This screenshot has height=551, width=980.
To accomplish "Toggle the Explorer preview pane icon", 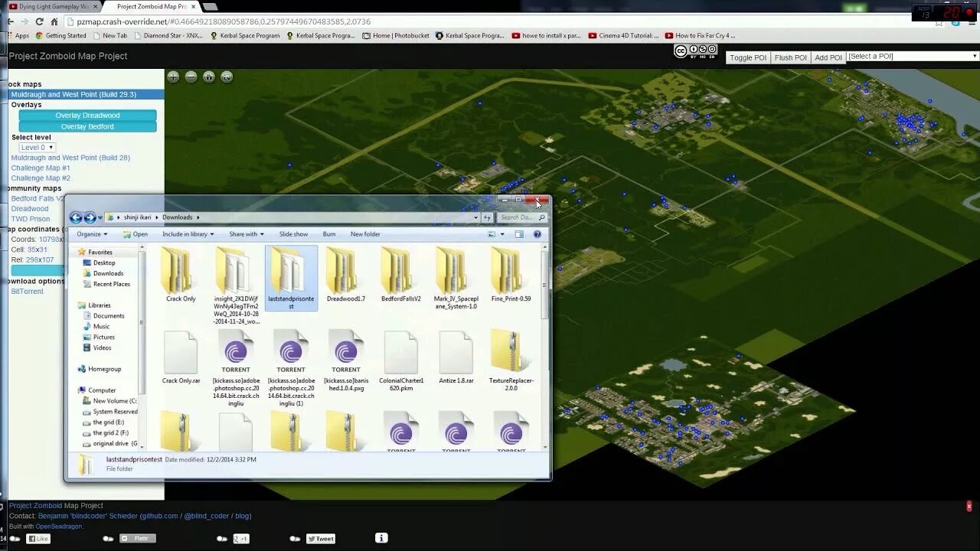I will click(x=518, y=234).
